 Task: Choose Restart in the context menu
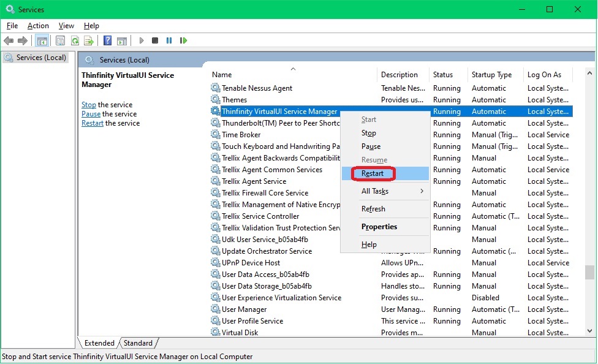click(385, 173)
